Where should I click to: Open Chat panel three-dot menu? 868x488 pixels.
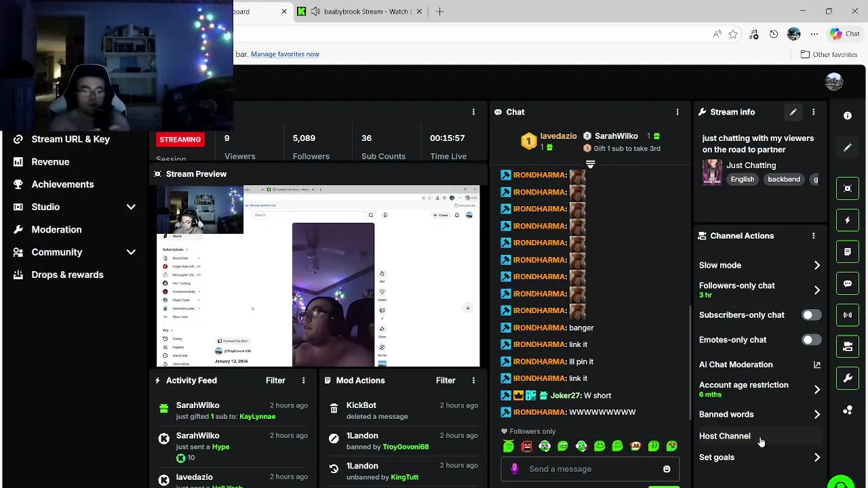[677, 112]
